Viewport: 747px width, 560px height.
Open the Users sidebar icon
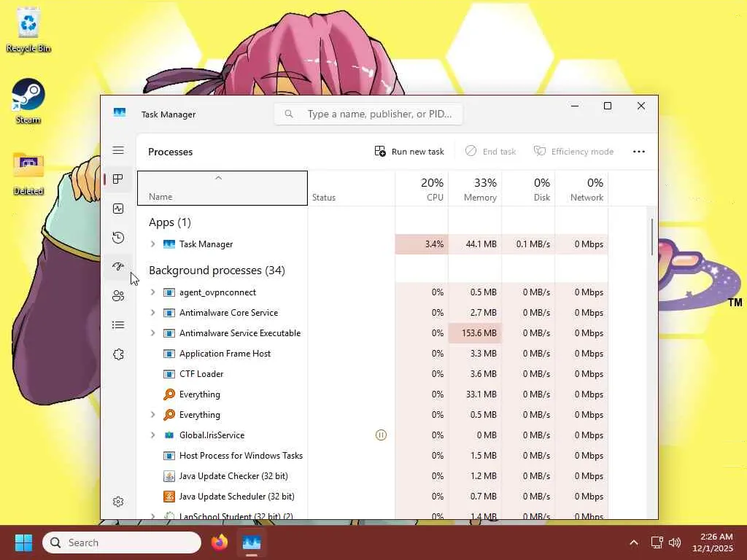118,296
